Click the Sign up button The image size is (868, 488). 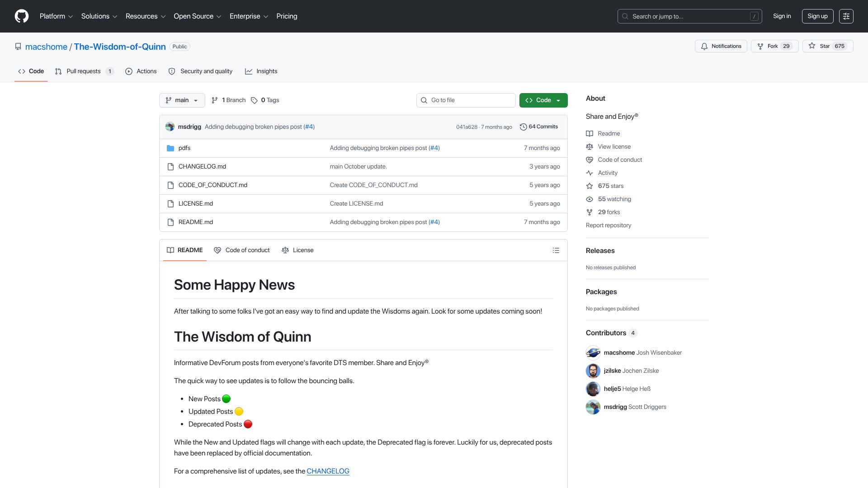(817, 16)
